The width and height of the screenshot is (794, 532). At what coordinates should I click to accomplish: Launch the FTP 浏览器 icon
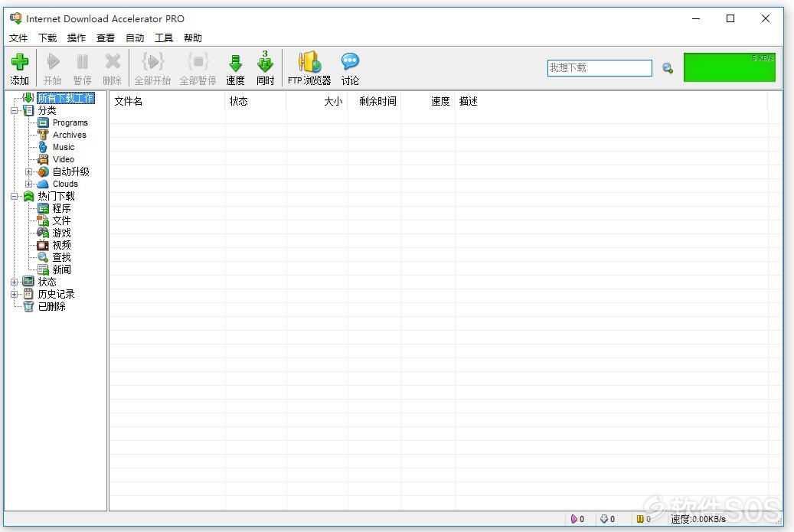pyautogui.click(x=309, y=62)
